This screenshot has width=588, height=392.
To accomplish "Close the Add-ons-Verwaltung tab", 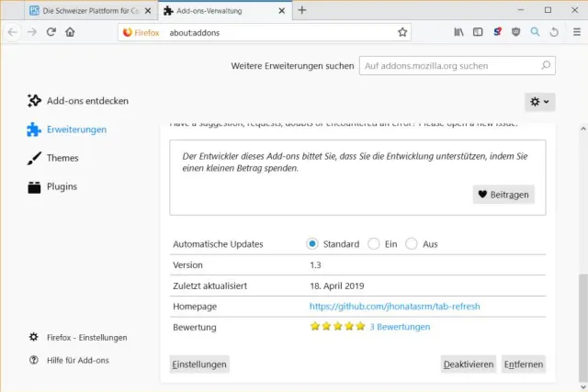I will [x=282, y=11].
